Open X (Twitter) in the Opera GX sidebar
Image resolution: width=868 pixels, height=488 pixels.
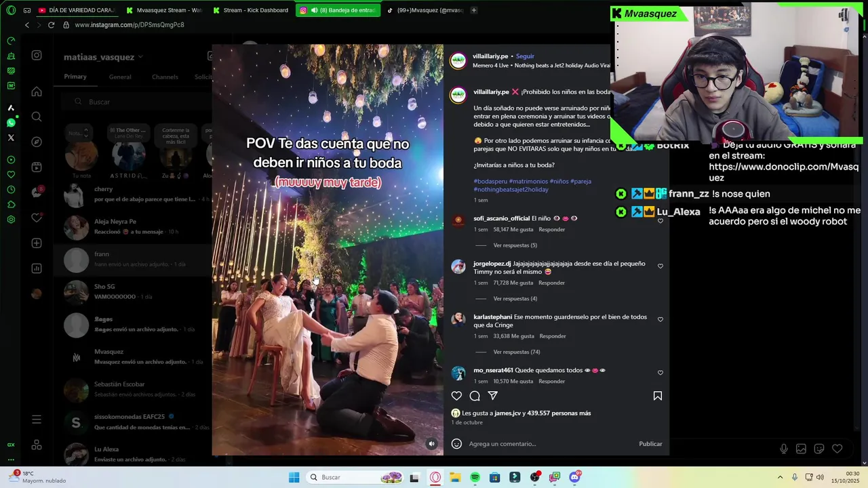point(11,138)
